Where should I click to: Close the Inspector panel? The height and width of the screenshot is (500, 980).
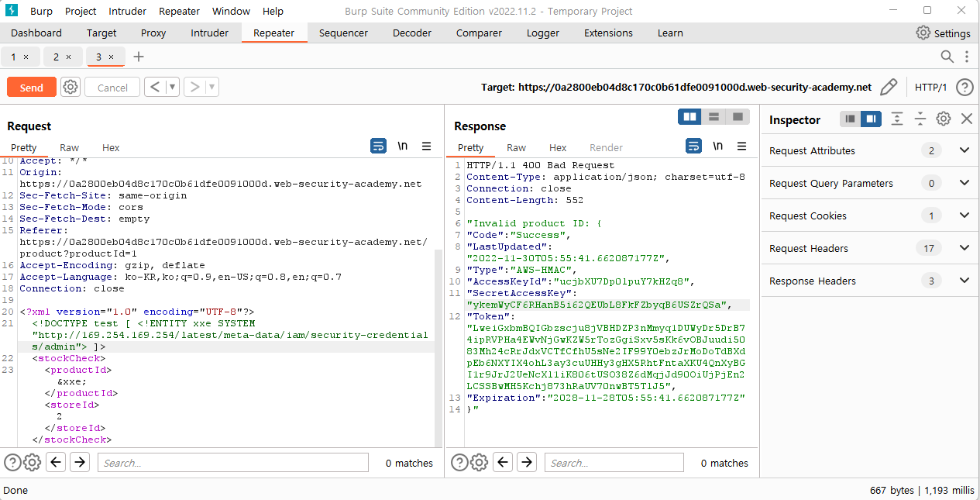(966, 119)
